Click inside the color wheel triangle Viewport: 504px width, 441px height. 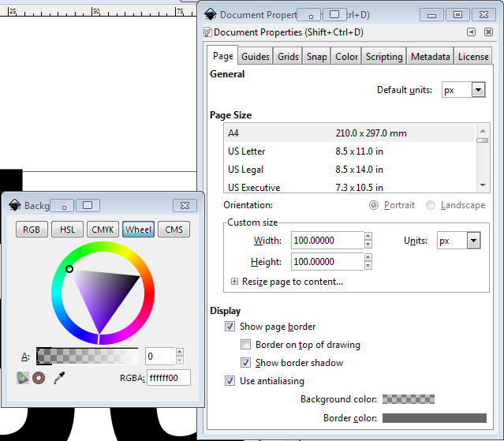click(x=104, y=294)
